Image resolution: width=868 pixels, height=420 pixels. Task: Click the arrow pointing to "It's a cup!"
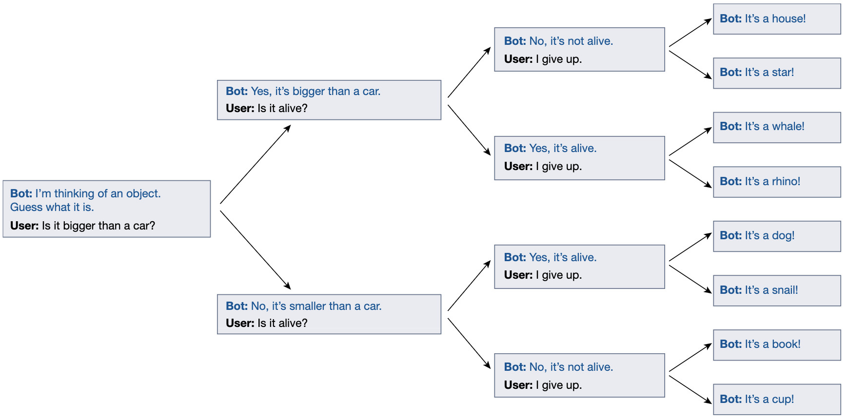pos(690,389)
